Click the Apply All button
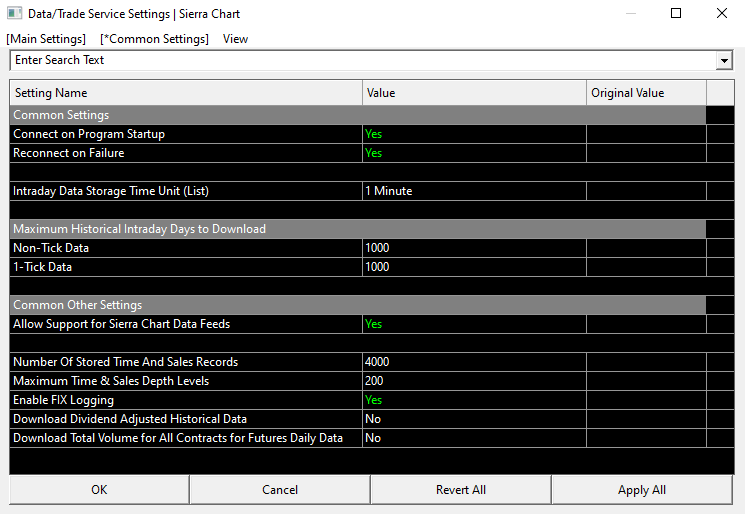This screenshot has height=514, width=745. 642,490
